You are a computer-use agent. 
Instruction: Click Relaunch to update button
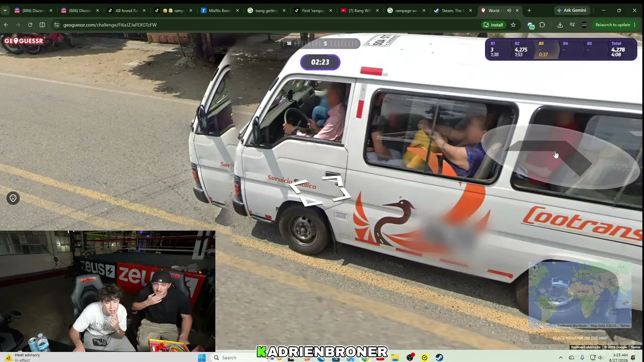pos(613,25)
